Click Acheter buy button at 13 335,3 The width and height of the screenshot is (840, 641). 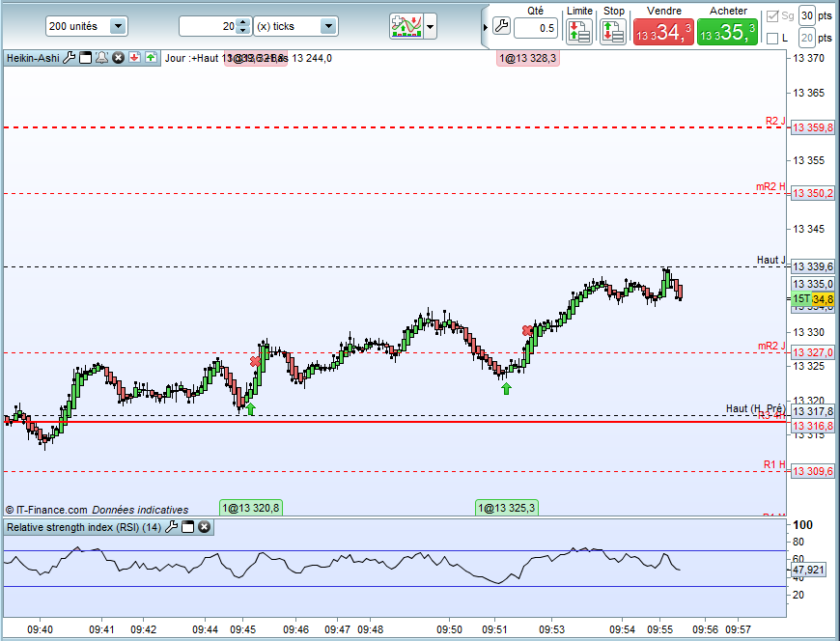click(x=727, y=32)
